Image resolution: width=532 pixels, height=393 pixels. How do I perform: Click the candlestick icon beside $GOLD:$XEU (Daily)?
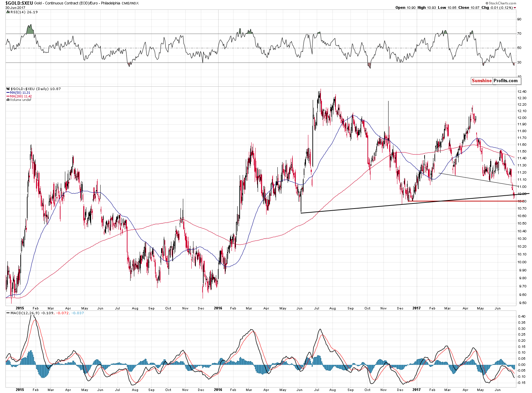click(x=8, y=89)
